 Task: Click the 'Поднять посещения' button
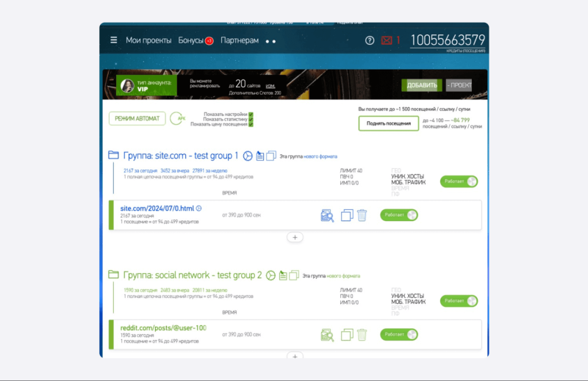pos(388,123)
